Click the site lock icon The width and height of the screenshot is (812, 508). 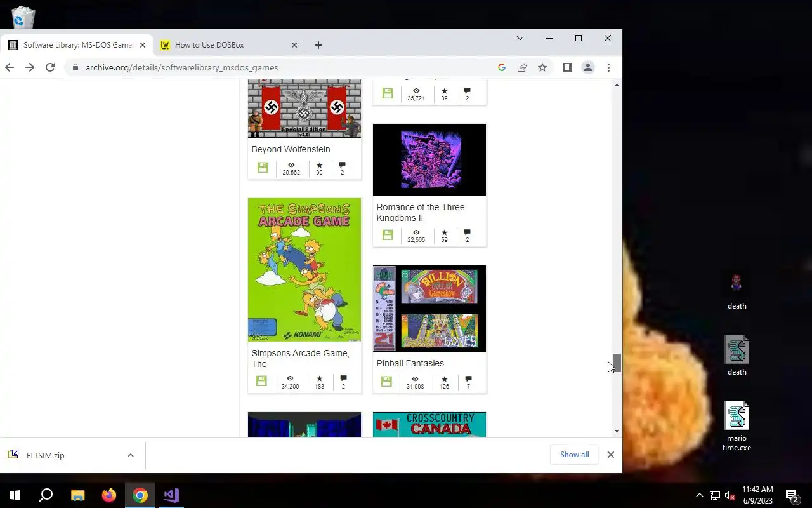pos(75,67)
